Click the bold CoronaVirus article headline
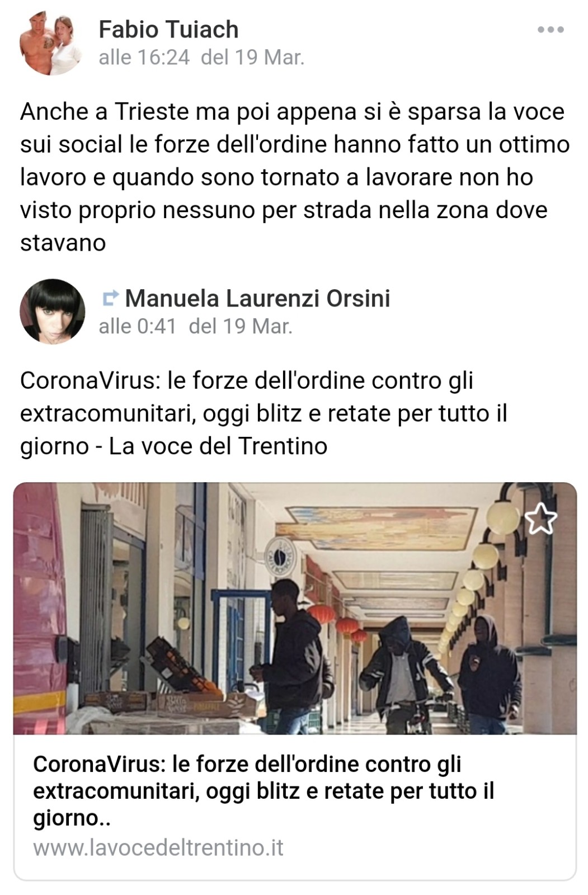Viewport: 588px width, 895px height. point(264,791)
